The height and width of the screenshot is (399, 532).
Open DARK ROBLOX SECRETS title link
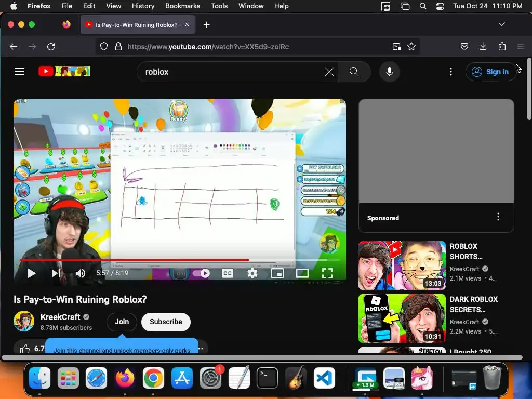tap(474, 304)
